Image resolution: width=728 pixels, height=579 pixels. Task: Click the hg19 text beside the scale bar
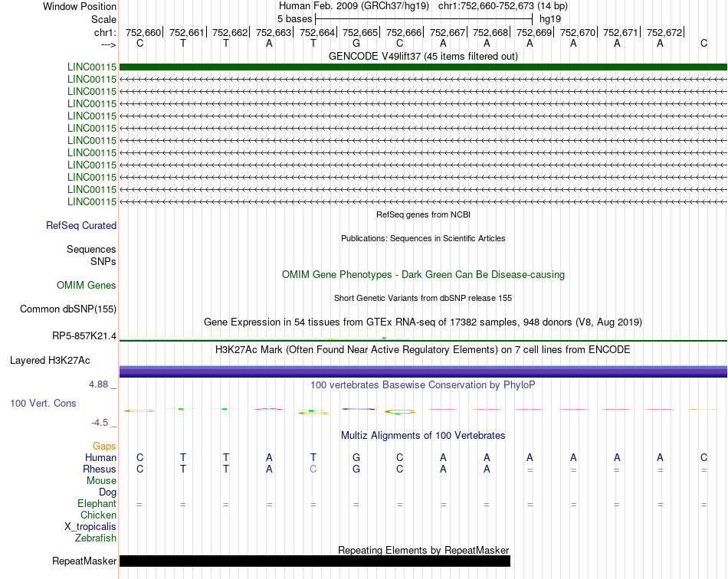pyautogui.click(x=550, y=19)
